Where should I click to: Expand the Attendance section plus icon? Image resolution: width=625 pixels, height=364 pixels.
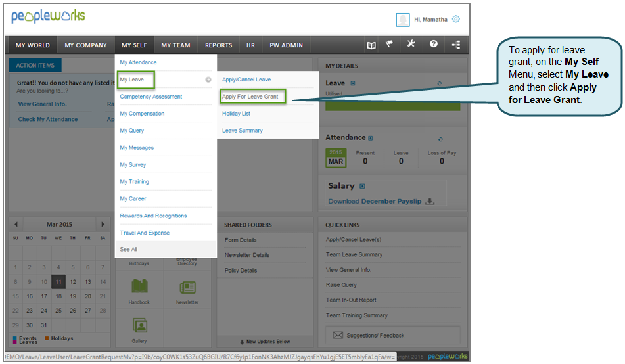tap(370, 138)
